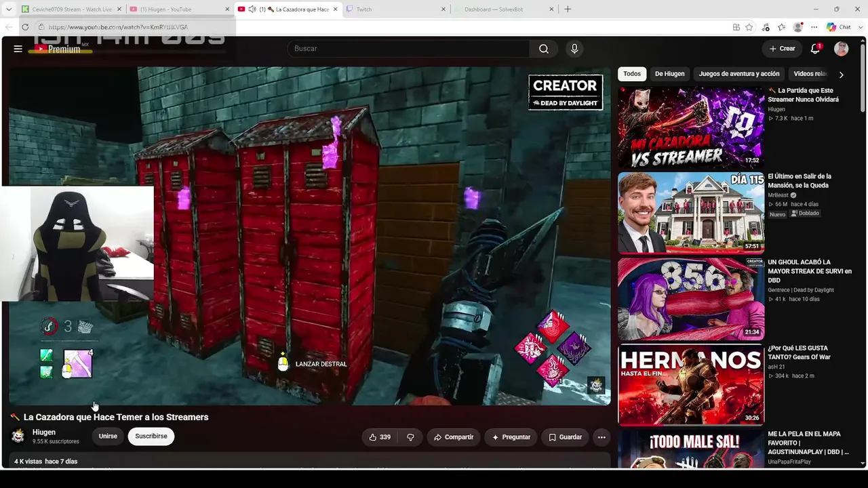868x488 pixels.
Task: Open the three-dot more actions menu
Action: pyautogui.click(x=601, y=437)
